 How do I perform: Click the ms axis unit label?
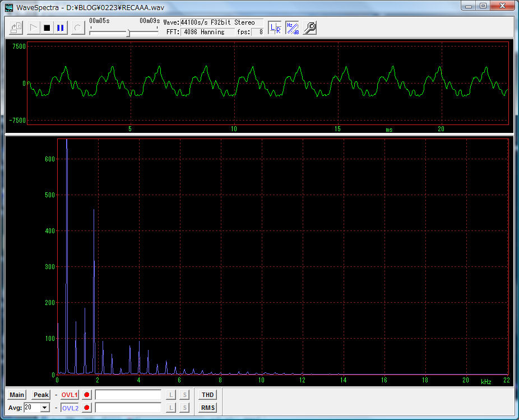pos(389,130)
